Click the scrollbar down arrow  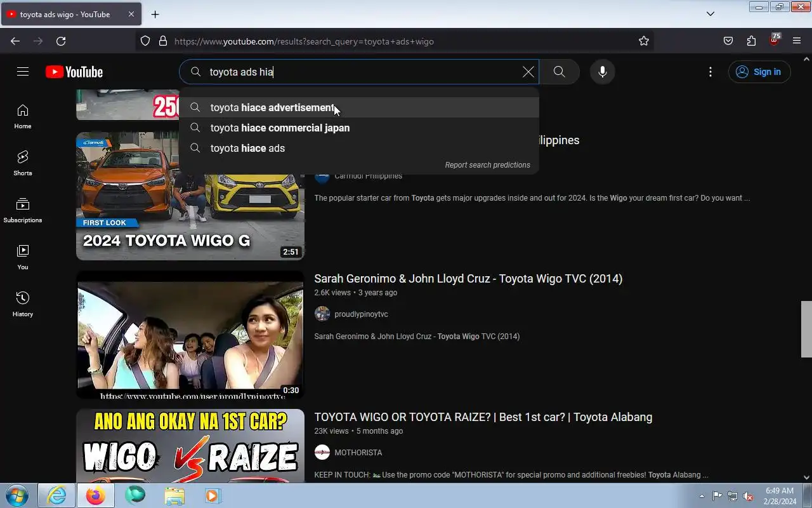pyautogui.click(x=806, y=478)
